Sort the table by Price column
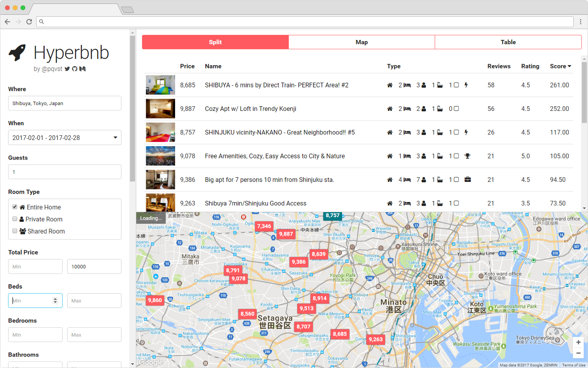Viewport: 588px width, 368px height. (187, 66)
